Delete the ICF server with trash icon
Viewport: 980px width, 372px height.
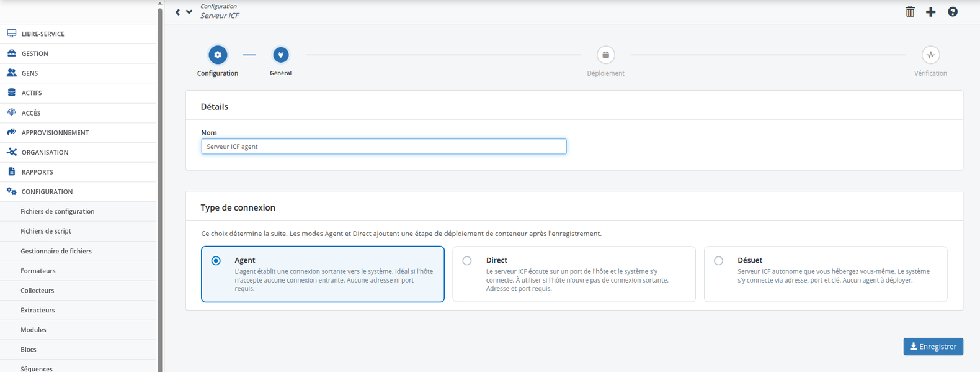tap(910, 12)
